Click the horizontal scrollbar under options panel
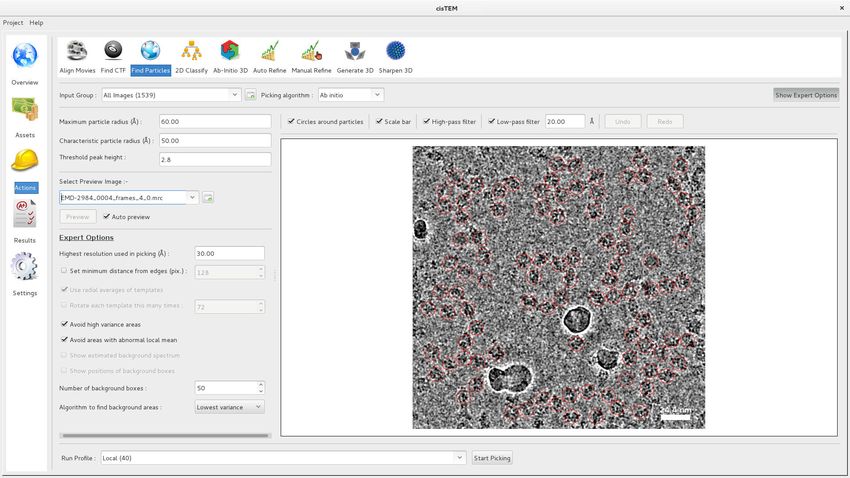850x478 pixels. pyautogui.click(x=165, y=435)
